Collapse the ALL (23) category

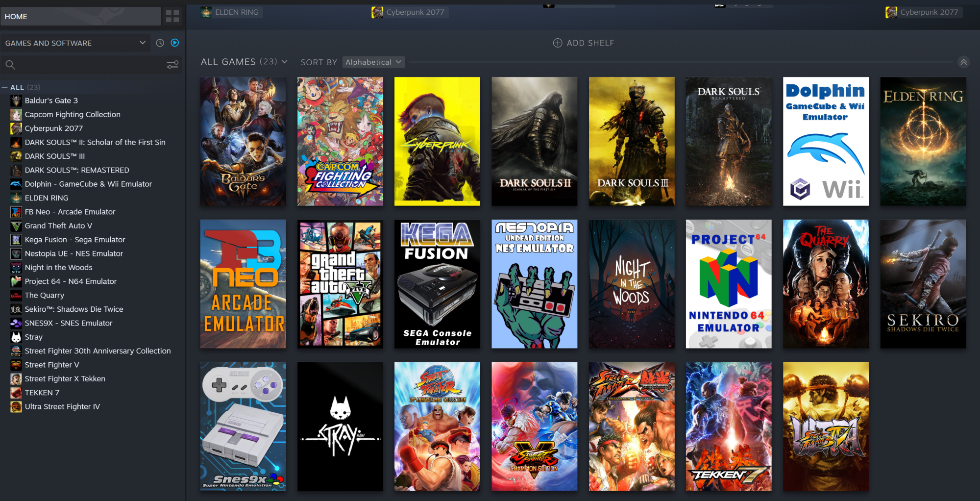[x=5, y=87]
